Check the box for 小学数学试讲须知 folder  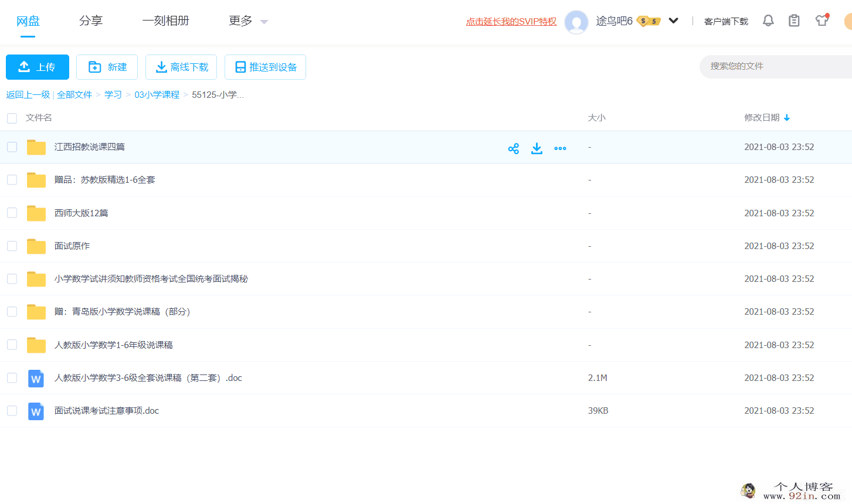(x=12, y=279)
